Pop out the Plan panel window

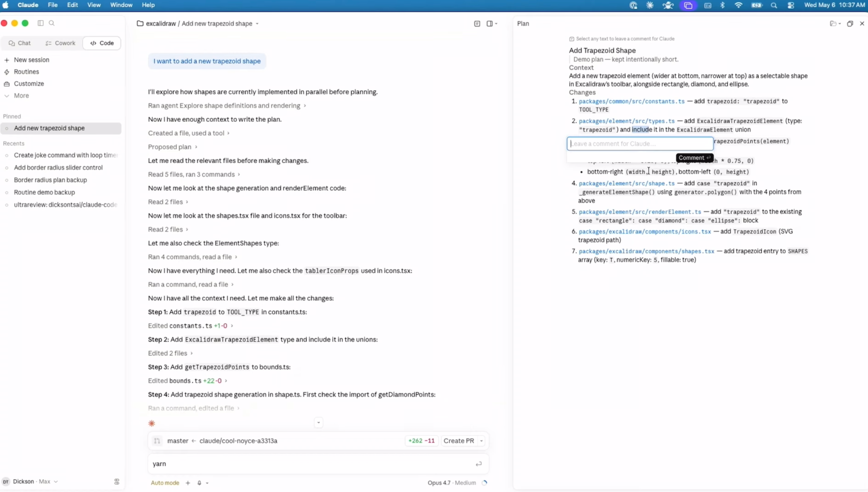(850, 24)
